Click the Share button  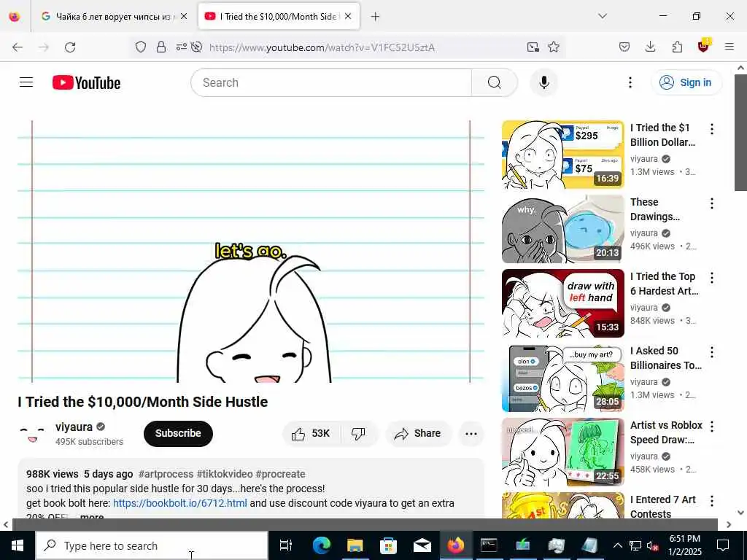pyautogui.click(x=418, y=433)
